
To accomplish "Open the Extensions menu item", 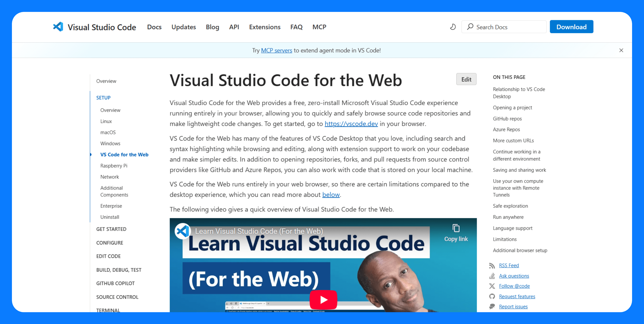I will [264, 27].
